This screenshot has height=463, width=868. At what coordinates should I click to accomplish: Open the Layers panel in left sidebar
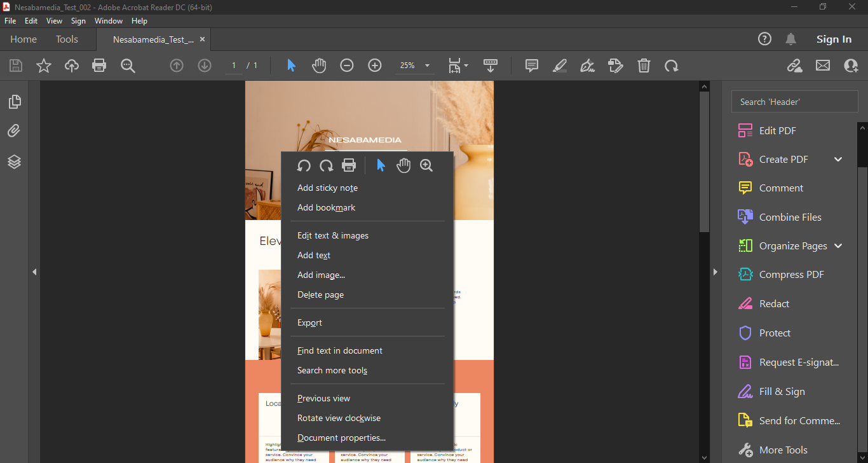14,162
